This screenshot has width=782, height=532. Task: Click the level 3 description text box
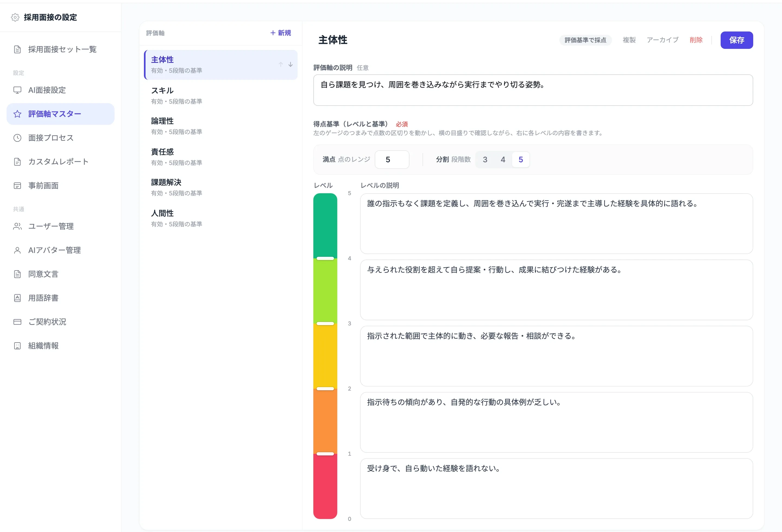556,356
